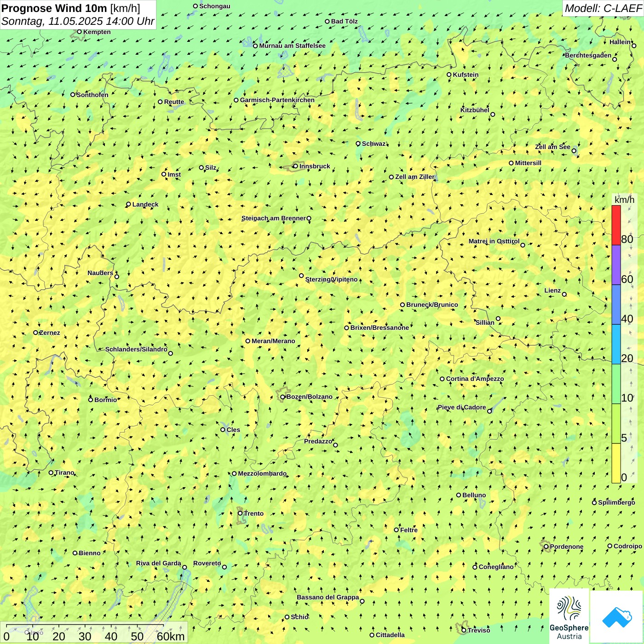
Task: Click the Cles label
Action: click(x=233, y=430)
